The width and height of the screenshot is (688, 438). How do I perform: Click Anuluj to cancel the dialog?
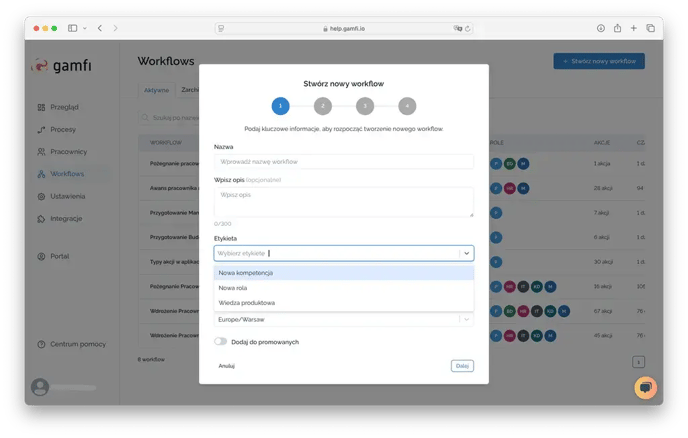coord(229,366)
